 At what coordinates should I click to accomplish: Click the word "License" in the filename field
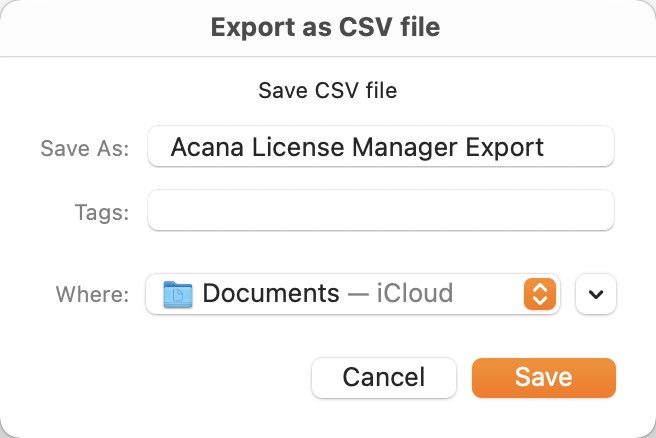click(x=298, y=147)
